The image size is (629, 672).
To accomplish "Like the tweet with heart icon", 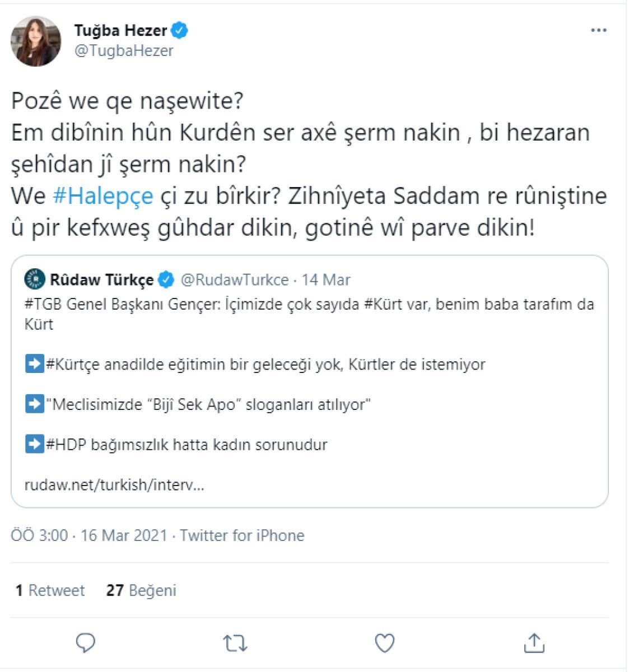I will pyautogui.click(x=384, y=643).
